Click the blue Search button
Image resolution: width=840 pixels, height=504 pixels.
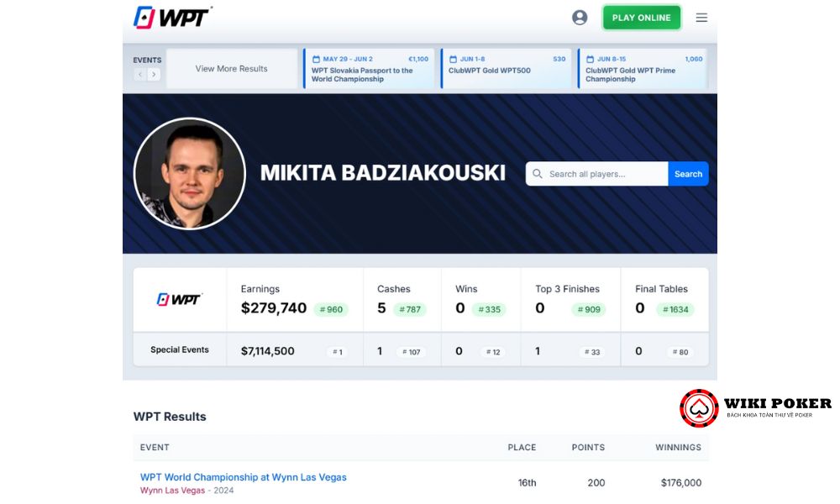(x=688, y=174)
